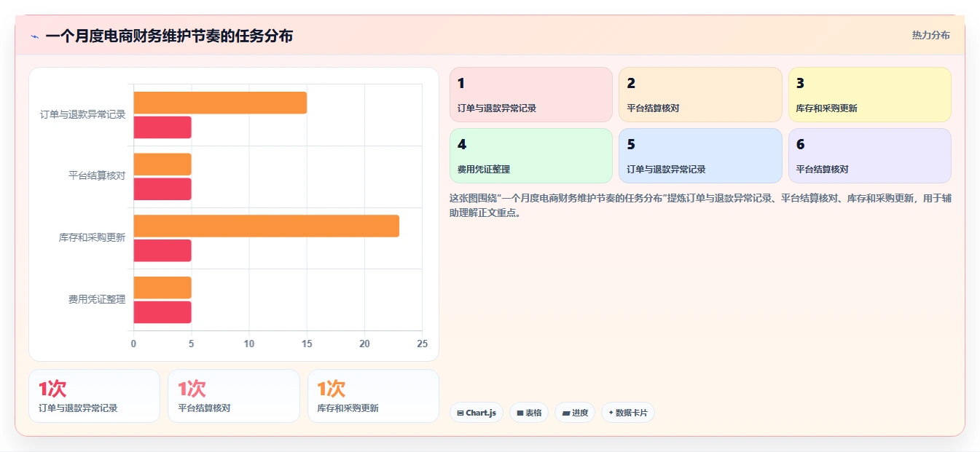The image size is (980, 452).
Task: Click the x-axis value 25
Action: (x=422, y=344)
